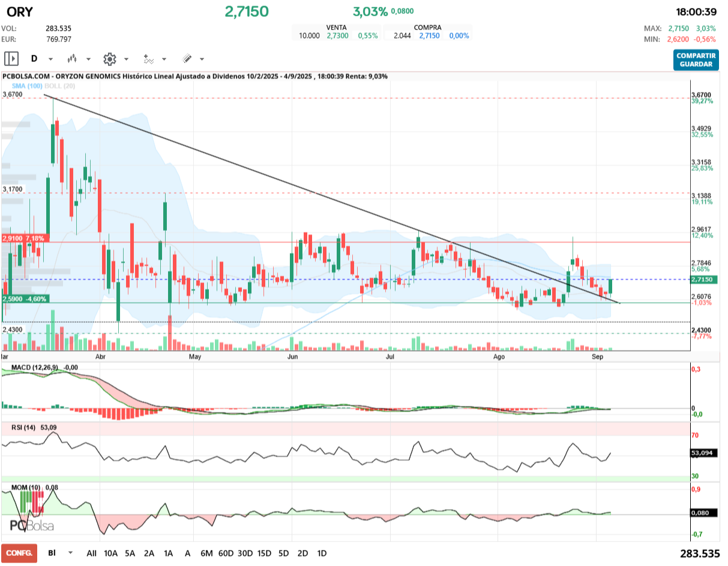The image size is (728, 566).
Task: Click the 2,9100 7,18% resistance label
Action: coord(24,238)
